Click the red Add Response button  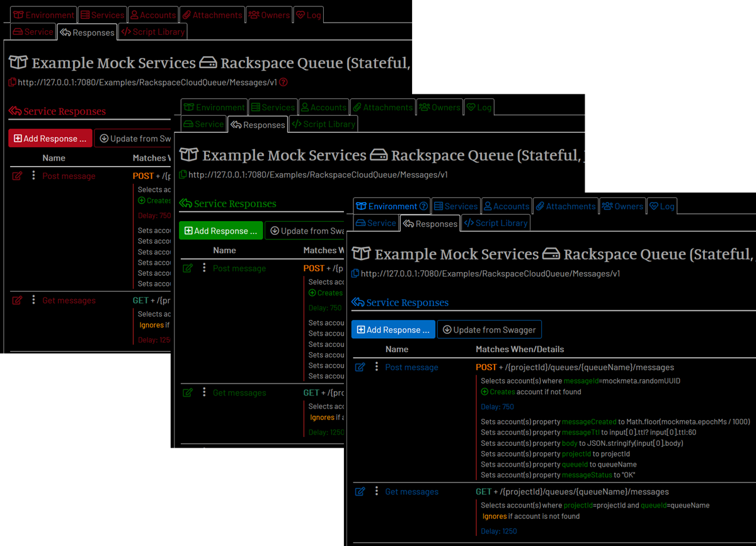click(50, 139)
